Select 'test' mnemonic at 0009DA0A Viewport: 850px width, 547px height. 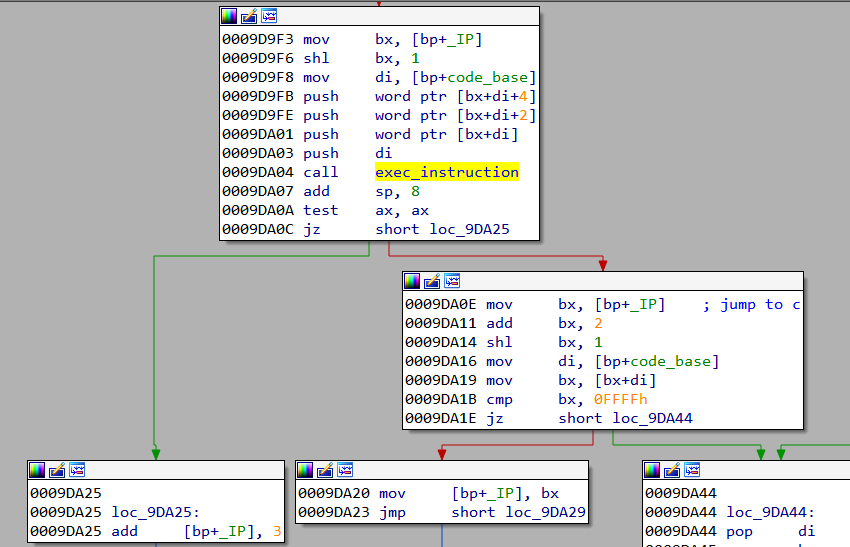(x=320, y=210)
